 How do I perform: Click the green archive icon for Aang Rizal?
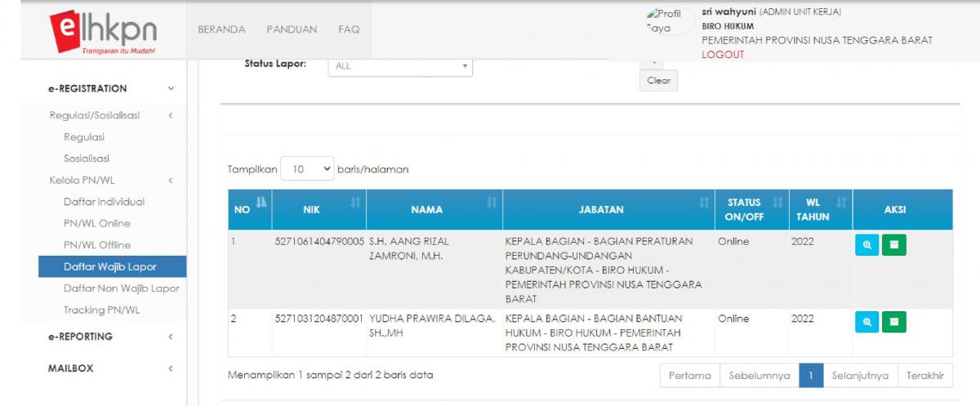pyautogui.click(x=893, y=244)
